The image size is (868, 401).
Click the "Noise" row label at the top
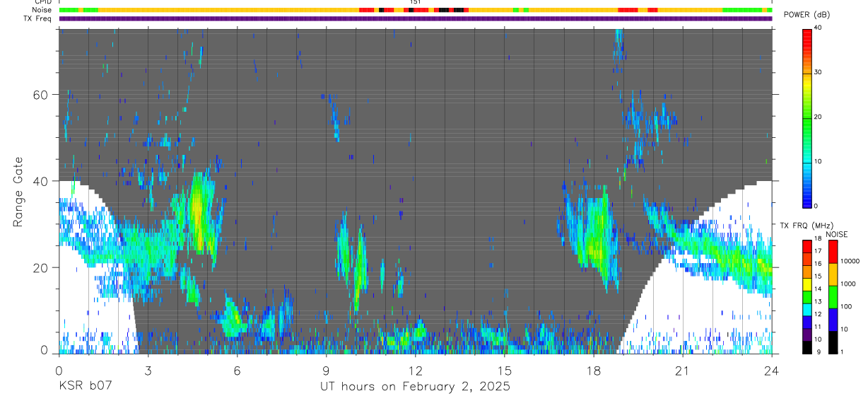(x=43, y=10)
